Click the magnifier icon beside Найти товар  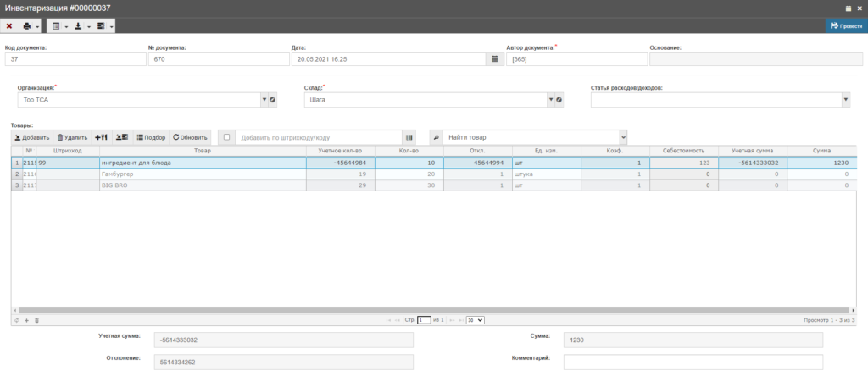tap(437, 137)
